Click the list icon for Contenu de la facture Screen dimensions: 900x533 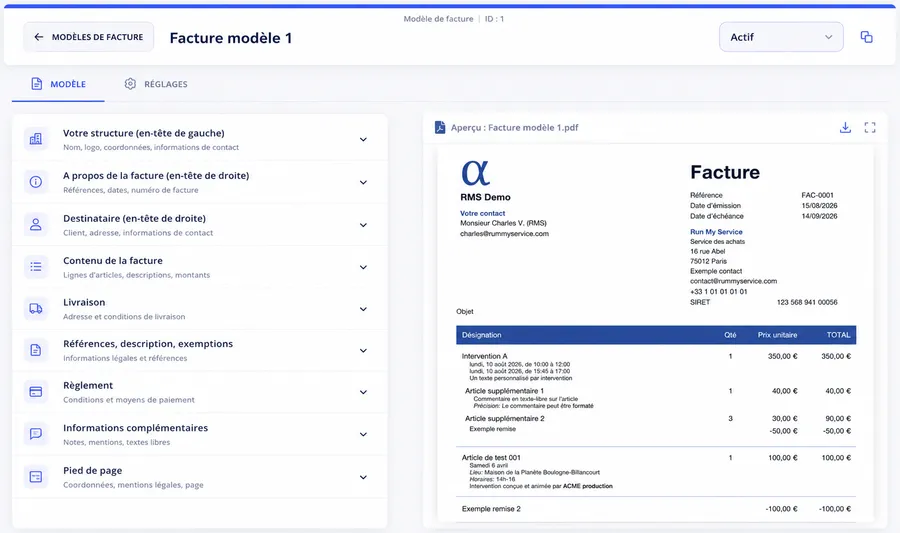coord(36,267)
